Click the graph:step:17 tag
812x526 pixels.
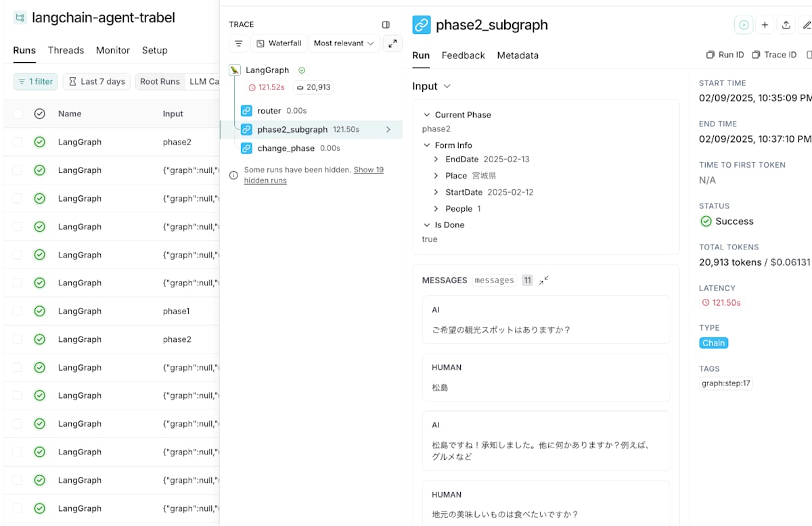pos(725,383)
